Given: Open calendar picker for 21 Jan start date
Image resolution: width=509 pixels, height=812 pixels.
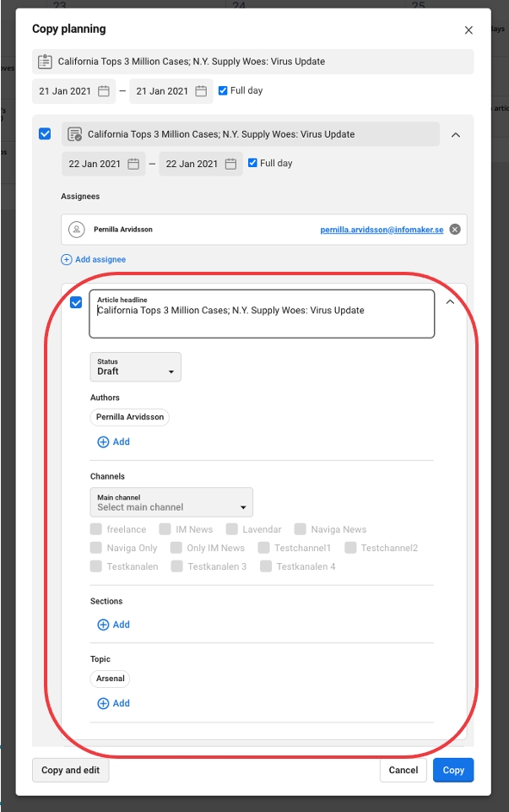Looking at the screenshot, I should pyautogui.click(x=104, y=91).
